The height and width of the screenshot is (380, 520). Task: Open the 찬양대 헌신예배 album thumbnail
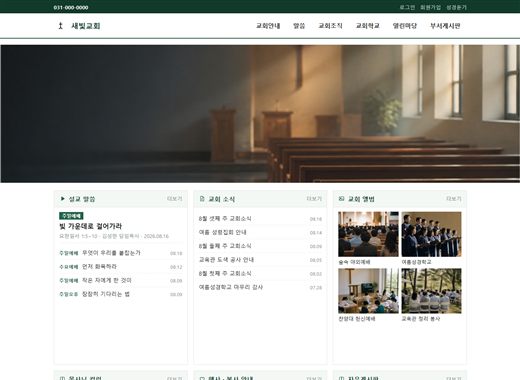(x=368, y=291)
